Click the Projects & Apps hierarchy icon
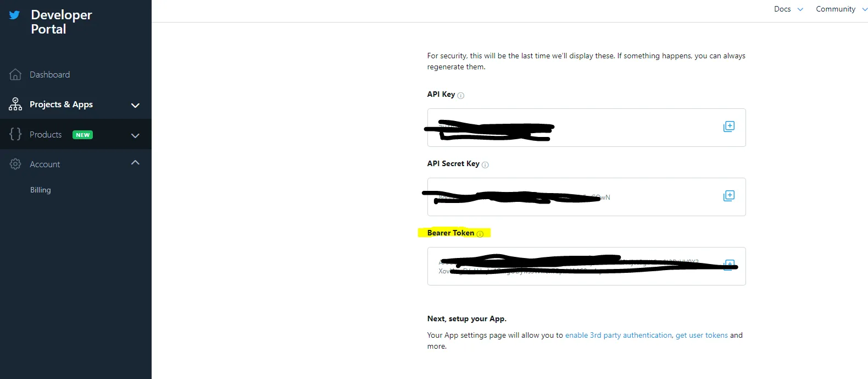Viewport: 868px width, 379px height. coord(15,104)
